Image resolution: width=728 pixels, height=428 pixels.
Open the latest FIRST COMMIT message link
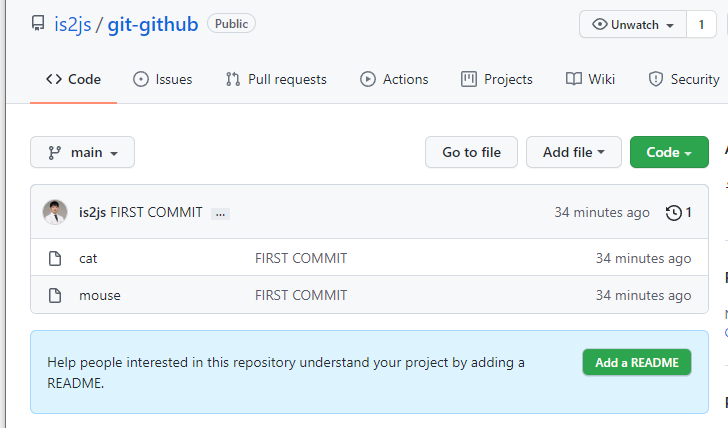[156, 213]
